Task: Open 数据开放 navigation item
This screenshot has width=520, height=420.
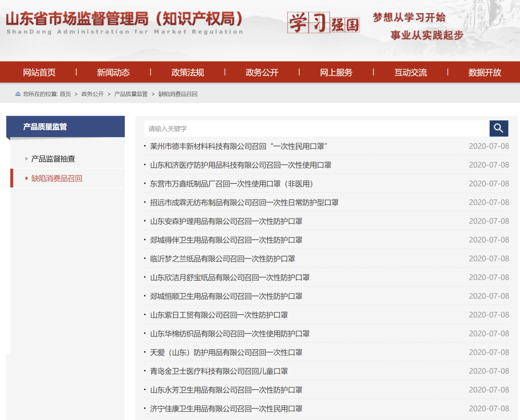Action: click(484, 73)
